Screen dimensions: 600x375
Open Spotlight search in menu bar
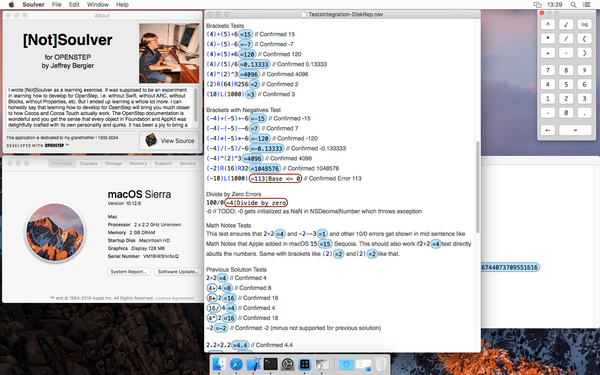pos(573,5)
